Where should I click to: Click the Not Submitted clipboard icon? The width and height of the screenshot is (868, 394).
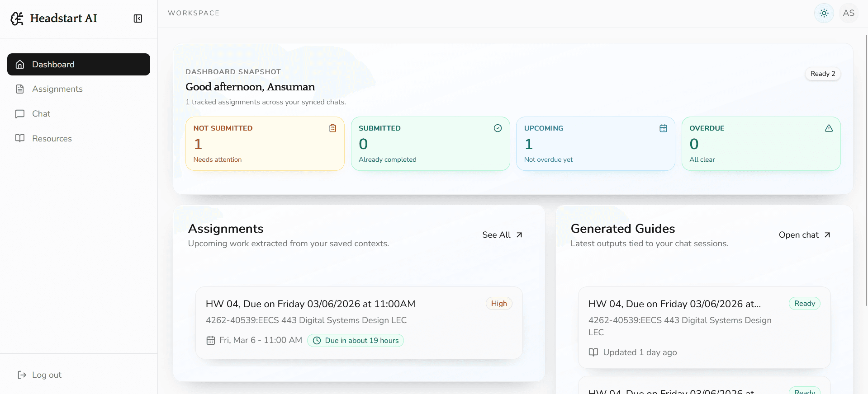click(333, 128)
